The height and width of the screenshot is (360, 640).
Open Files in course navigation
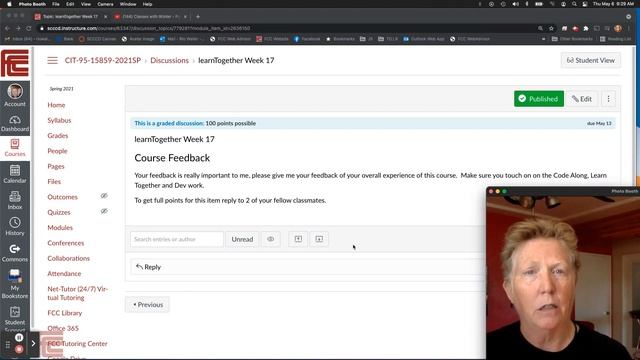(54, 182)
